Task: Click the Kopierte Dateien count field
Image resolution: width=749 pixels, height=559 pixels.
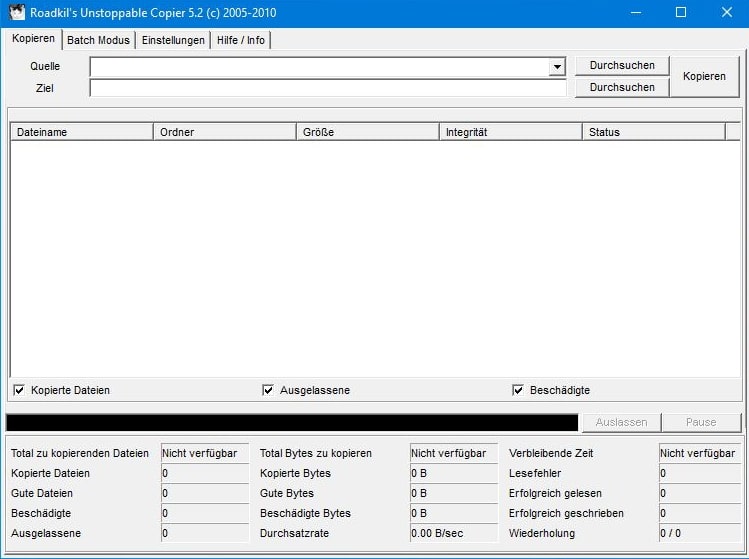Action: [205, 473]
